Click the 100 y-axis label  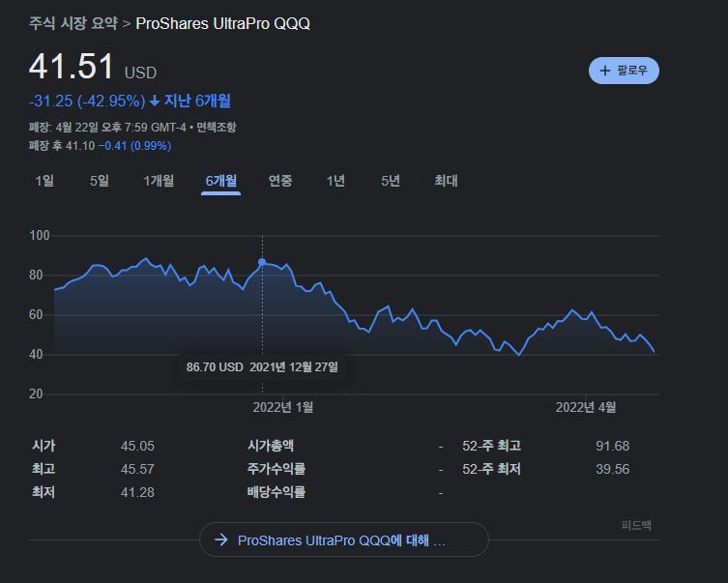pyautogui.click(x=40, y=235)
